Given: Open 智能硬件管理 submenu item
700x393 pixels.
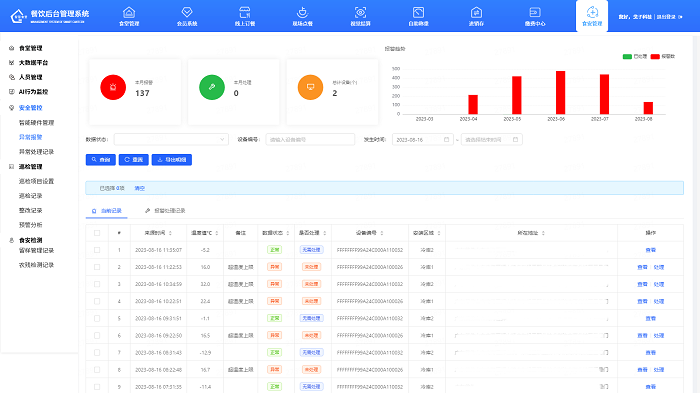Looking at the screenshot, I should [36, 122].
